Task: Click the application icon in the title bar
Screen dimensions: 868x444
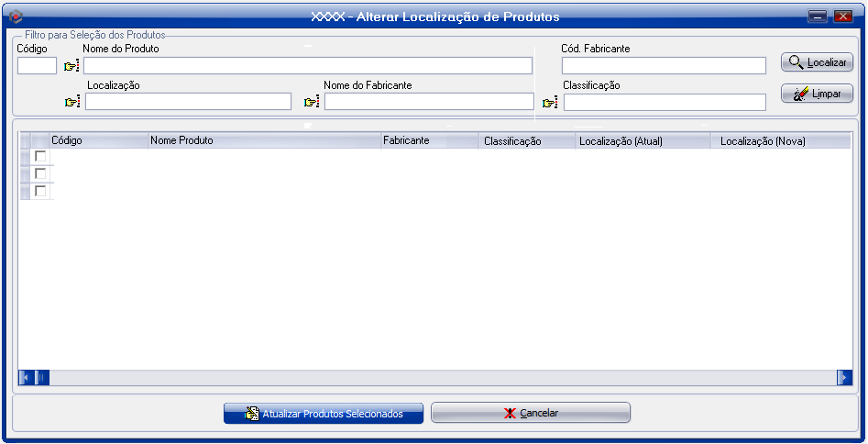Action: (15, 17)
